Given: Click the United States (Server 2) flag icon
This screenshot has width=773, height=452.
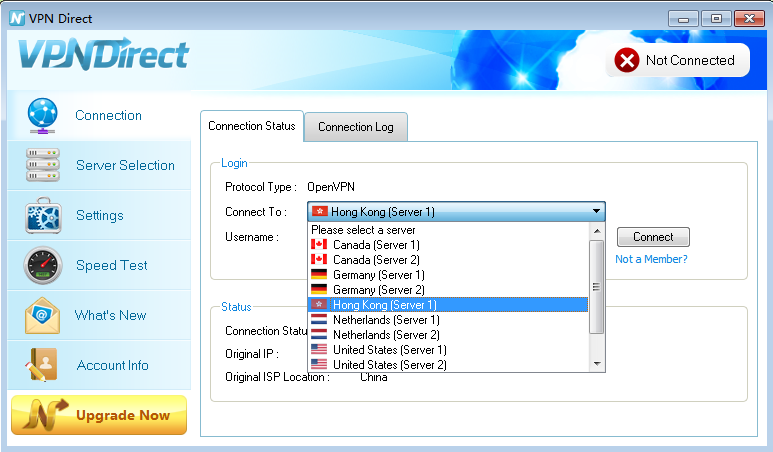Looking at the screenshot, I should pos(319,364).
